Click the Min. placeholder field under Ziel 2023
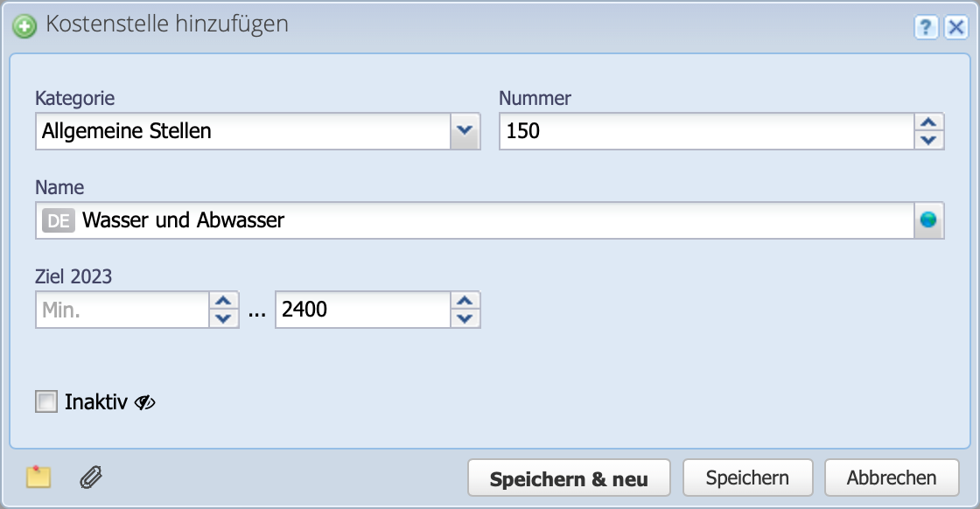 click(122, 309)
